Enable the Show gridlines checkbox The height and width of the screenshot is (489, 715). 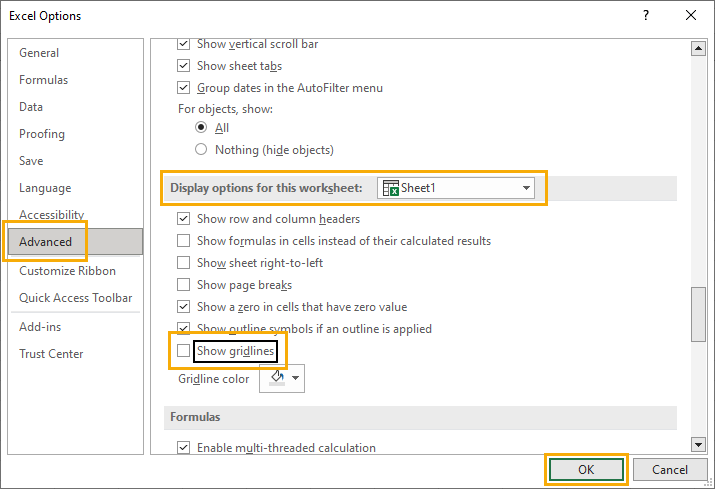183,351
